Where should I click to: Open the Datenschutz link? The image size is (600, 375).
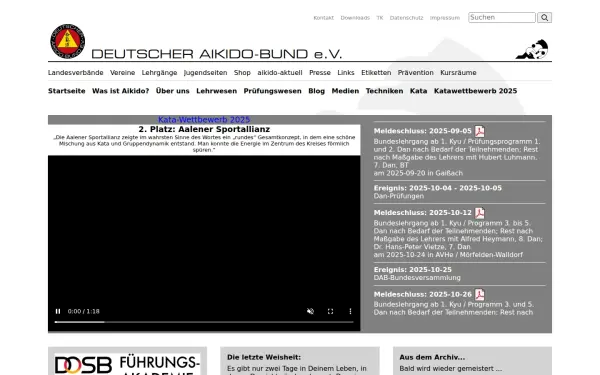click(406, 18)
